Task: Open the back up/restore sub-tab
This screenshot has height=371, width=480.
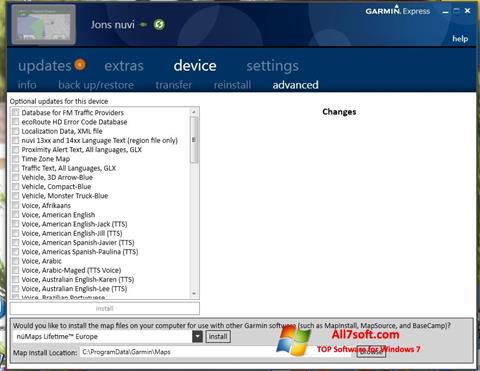Action: click(96, 85)
